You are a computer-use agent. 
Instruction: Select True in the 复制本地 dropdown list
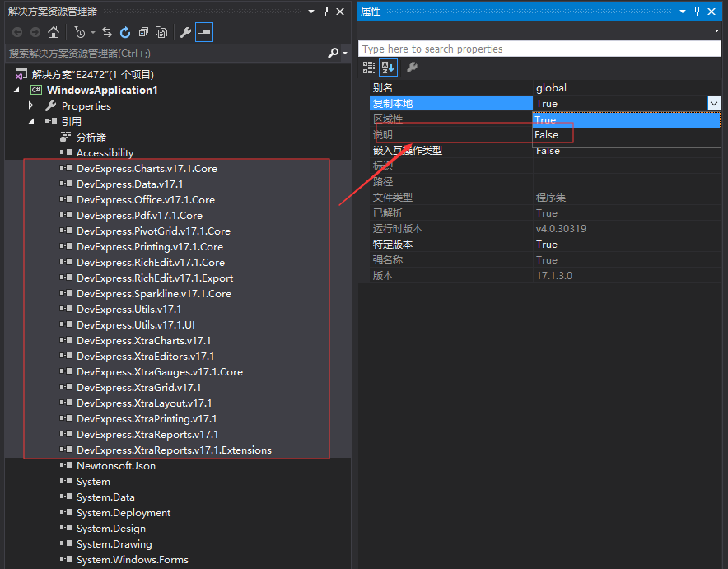[626, 119]
